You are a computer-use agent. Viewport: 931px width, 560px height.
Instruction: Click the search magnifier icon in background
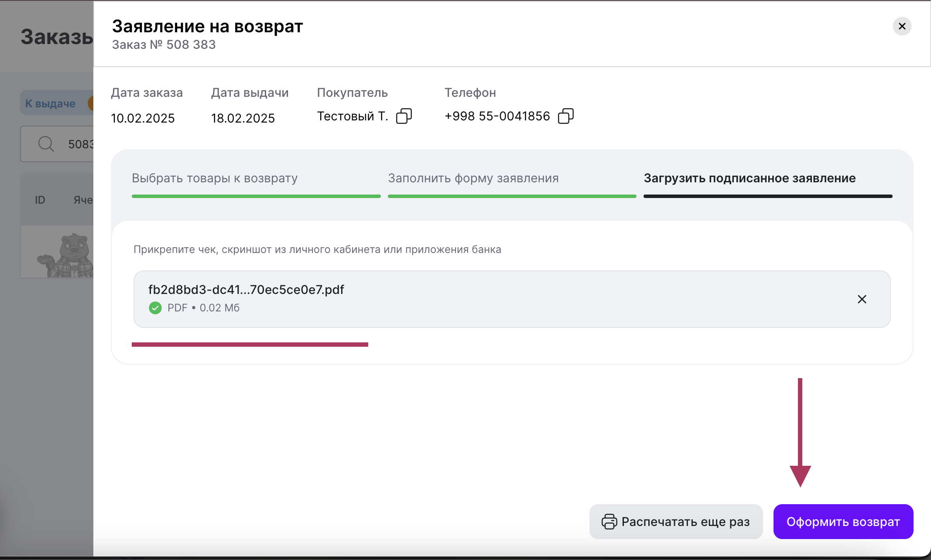coord(46,143)
